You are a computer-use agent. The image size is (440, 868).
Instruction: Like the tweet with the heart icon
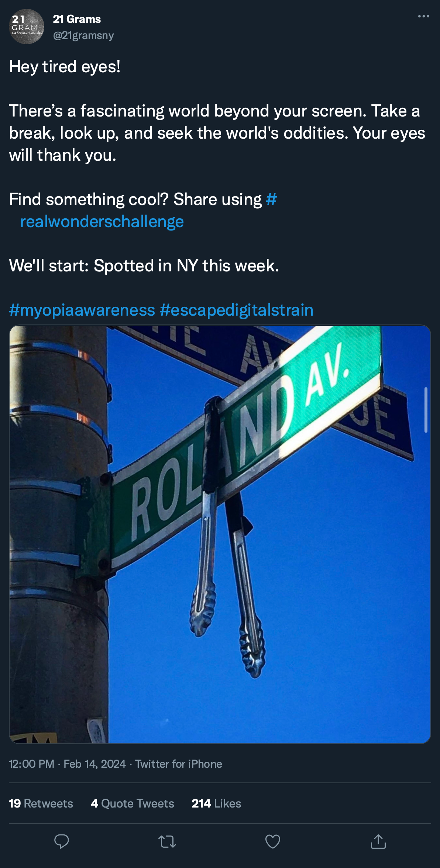coord(273,841)
